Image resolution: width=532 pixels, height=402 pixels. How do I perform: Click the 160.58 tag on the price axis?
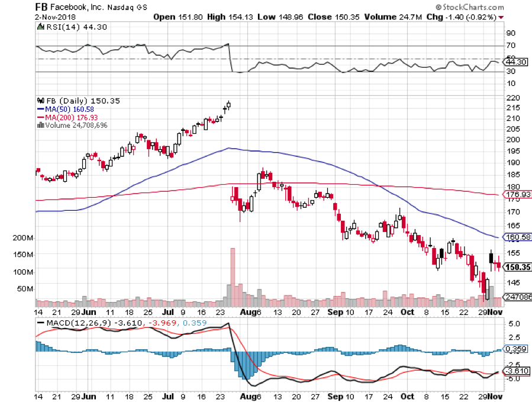point(518,237)
